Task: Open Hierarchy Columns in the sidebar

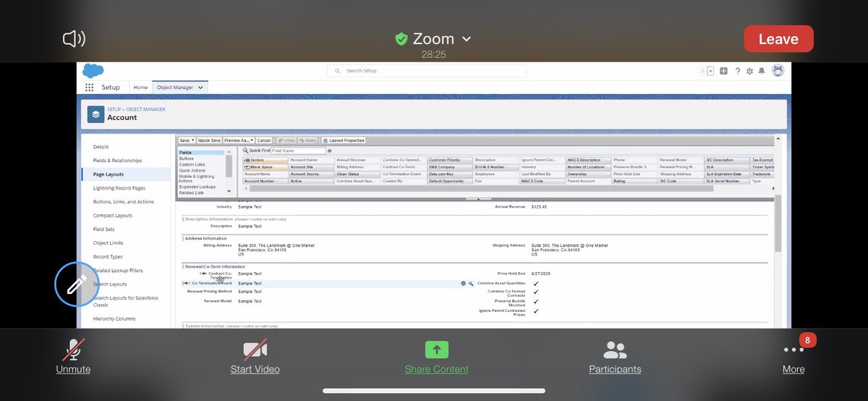Action: (114, 318)
